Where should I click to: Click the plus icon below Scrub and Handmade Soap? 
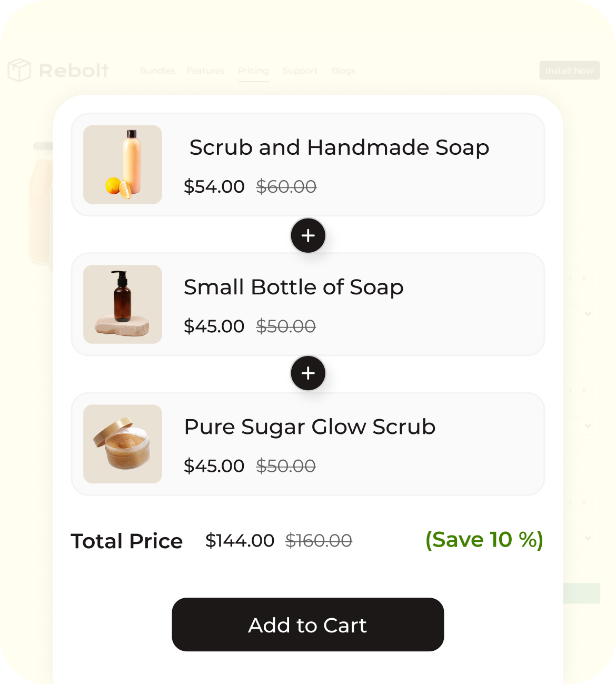tap(308, 235)
